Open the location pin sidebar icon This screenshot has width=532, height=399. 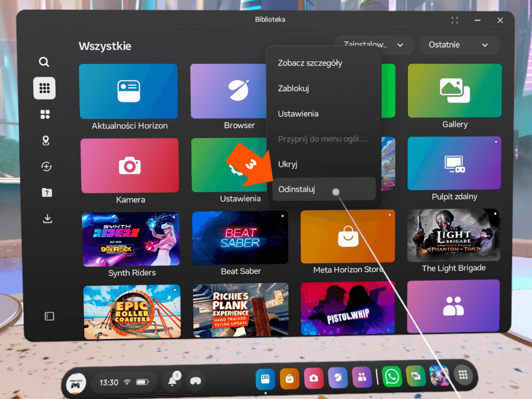click(x=45, y=141)
